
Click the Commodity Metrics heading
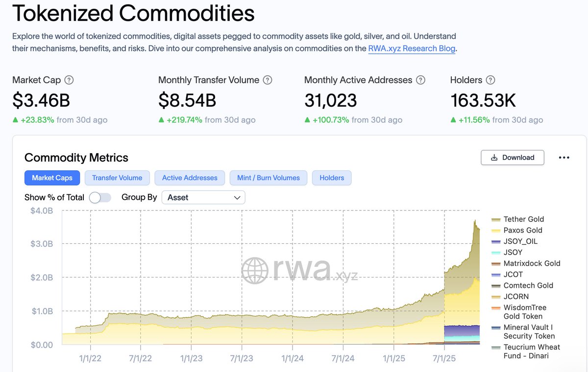[76, 158]
